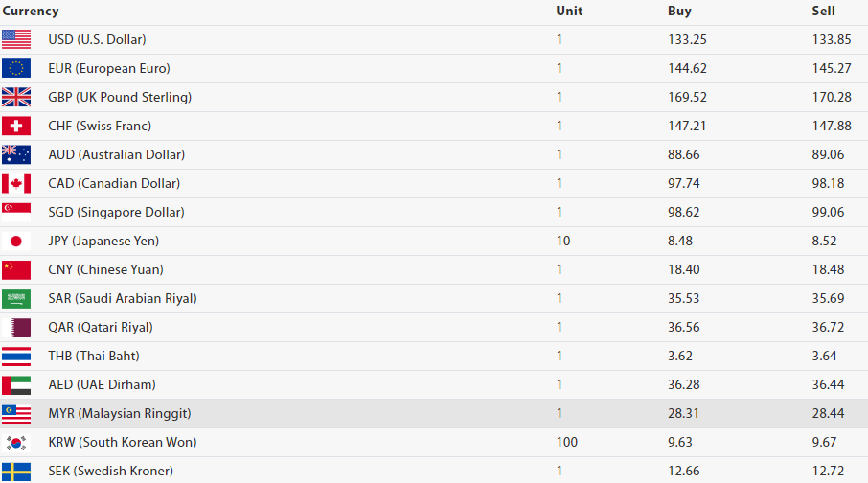Click the Saudi Arabian flag icon
868x483 pixels.
coord(16,298)
